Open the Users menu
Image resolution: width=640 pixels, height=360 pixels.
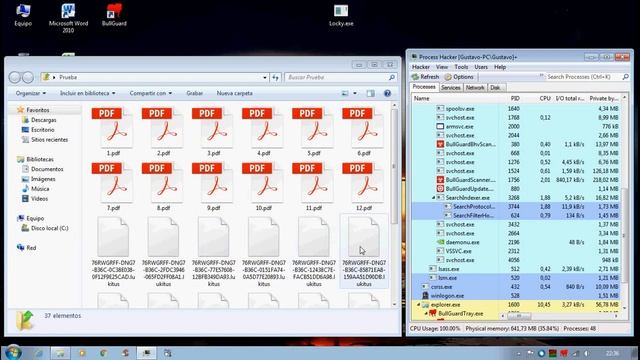tap(481, 67)
